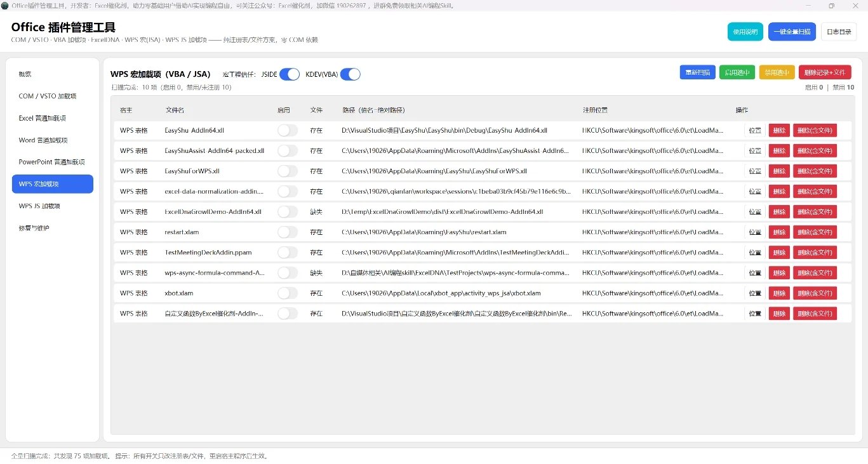Click the 注册位置 column header
Image resolution: width=868 pixels, height=464 pixels.
pos(595,110)
